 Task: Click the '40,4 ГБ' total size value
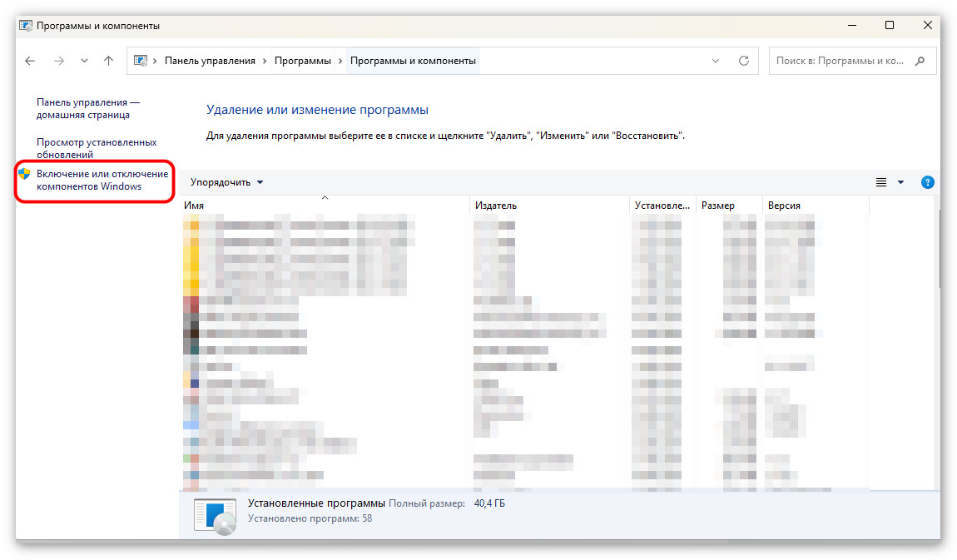489,503
